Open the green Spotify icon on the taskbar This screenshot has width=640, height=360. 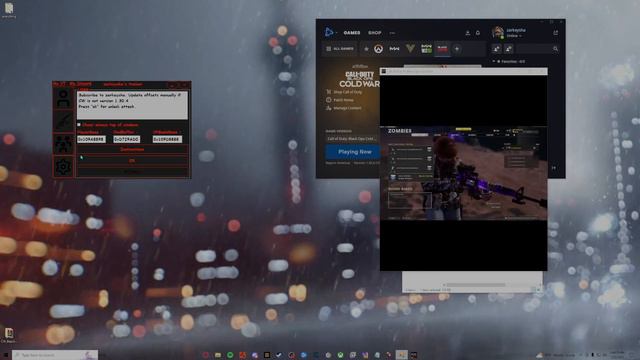pos(230,355)
